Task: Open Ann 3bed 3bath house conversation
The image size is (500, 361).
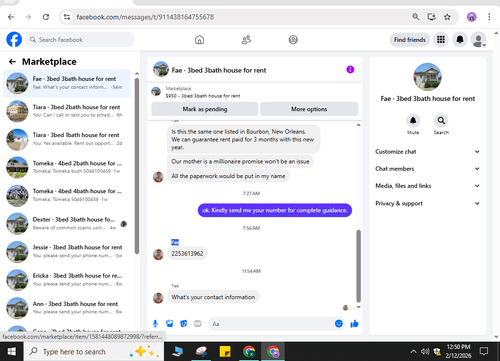Action: click(x=67, y=308)
